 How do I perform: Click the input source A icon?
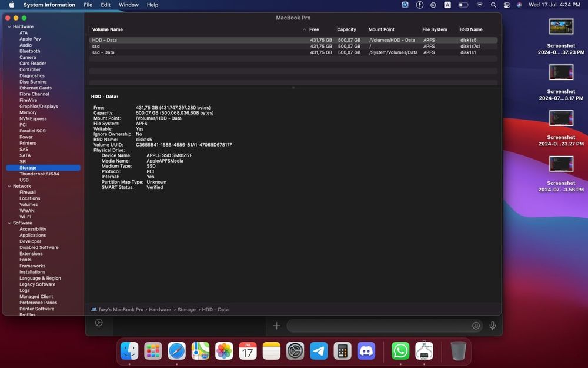tap(447, 5)
